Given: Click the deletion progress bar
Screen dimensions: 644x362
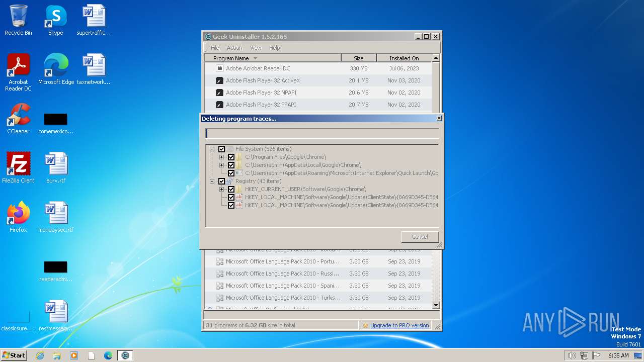Looking at the screenshot, I should [322, 134].
